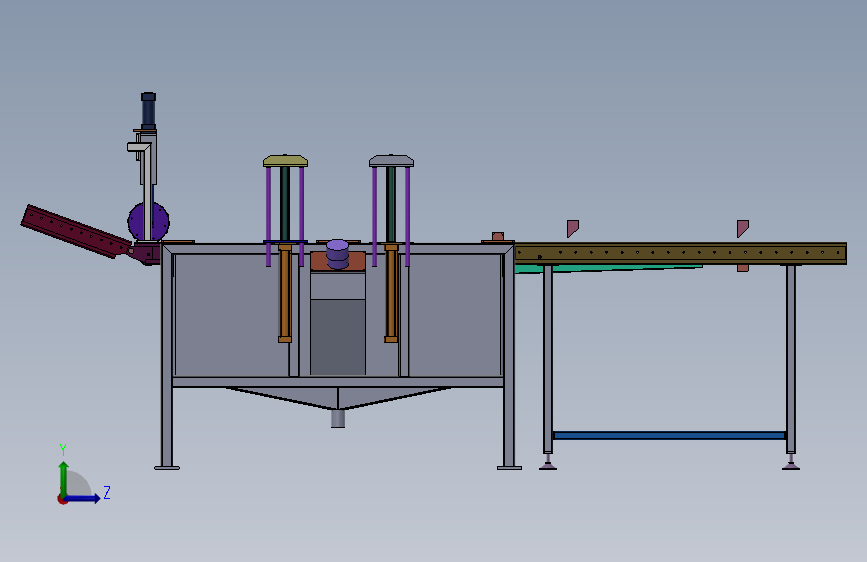Select the right pink bracket above conveyor

(743, 228)
